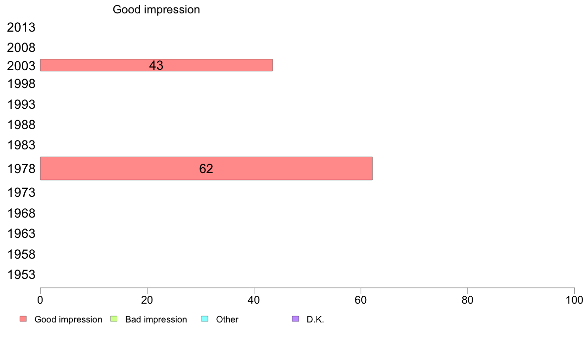Viewport: 588px width, 364px height.
Task: Select the 2003 bar labeled 43
Action: click(x=156, y=65)
